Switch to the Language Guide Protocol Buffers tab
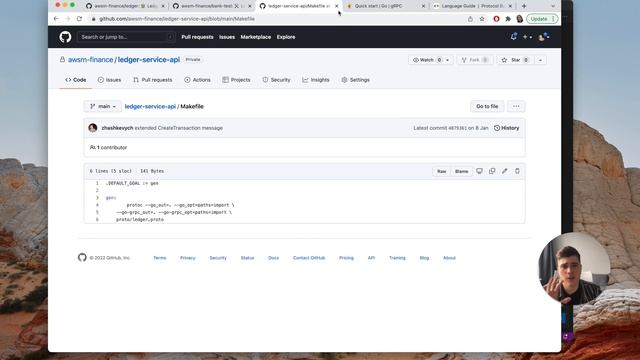The height and width of the screenshot is (360, 640). [472, 6]
